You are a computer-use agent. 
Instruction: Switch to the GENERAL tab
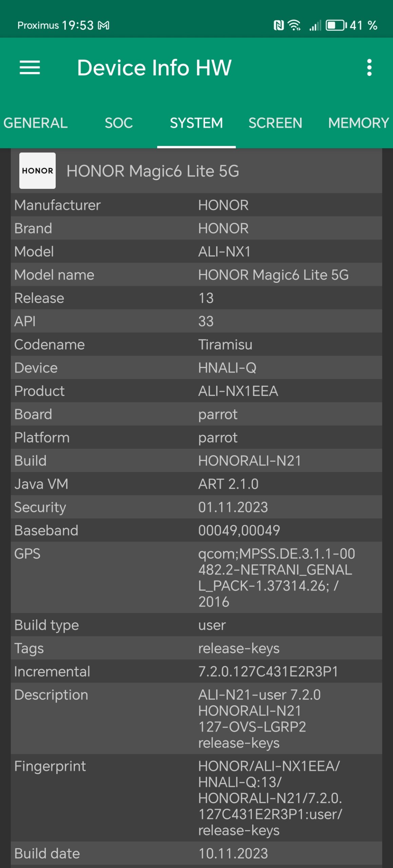click(36, 123)
